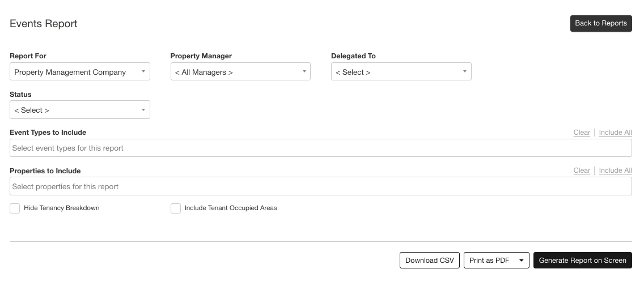Image resolution: width=644 pixels, height=286 pixels.
Task: Expand the Print as PDF caret arrow
Action: (521, 261)
